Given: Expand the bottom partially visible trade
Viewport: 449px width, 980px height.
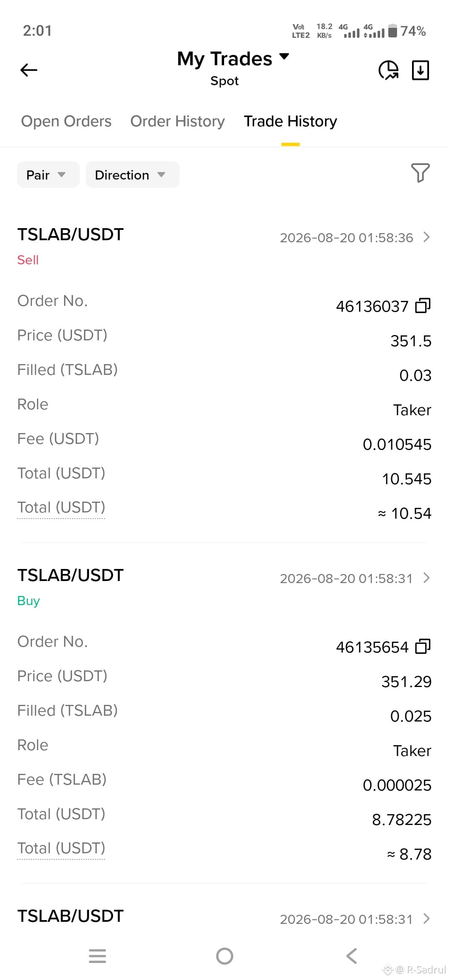Looking at the screenshot, I should point(426,919).
